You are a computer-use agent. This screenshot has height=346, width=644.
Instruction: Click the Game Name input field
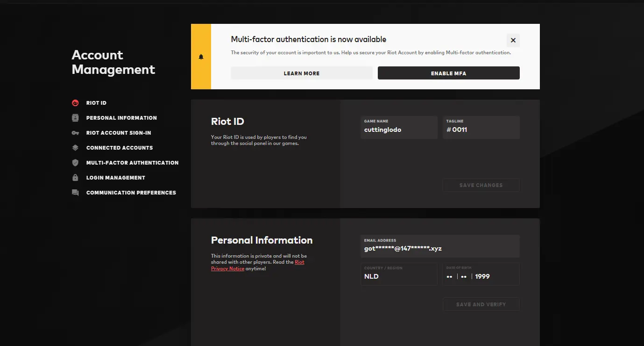(x=399, y=130)
